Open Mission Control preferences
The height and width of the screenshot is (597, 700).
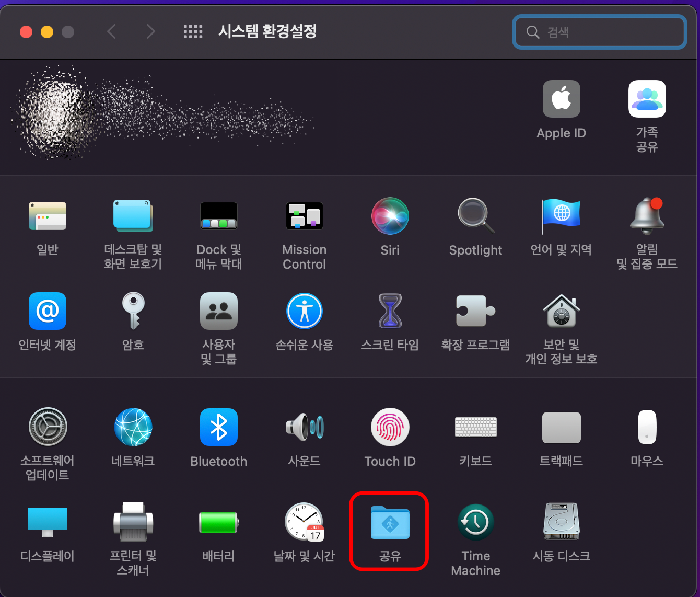click(x=305, y=216)
